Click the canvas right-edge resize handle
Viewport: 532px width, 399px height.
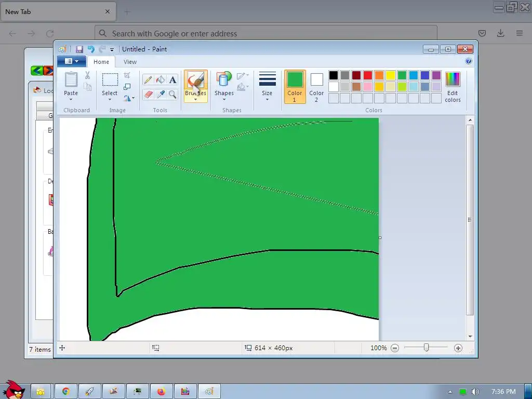(380, 237)
